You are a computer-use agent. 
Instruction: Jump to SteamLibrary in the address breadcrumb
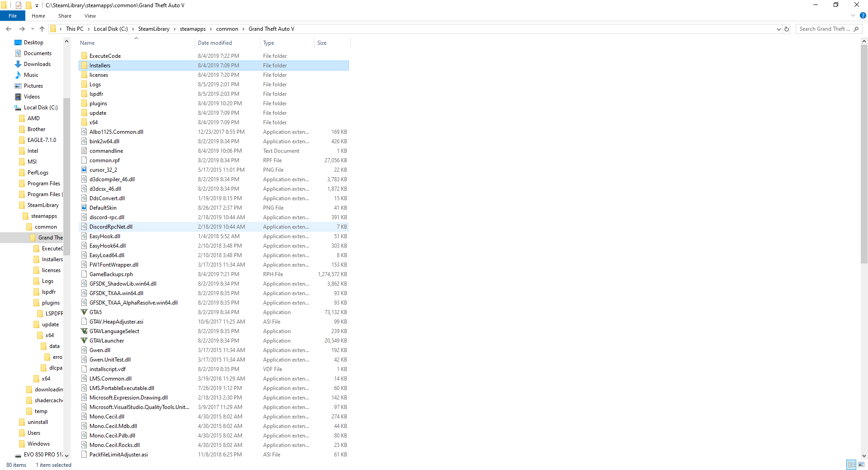coord(154,29)
